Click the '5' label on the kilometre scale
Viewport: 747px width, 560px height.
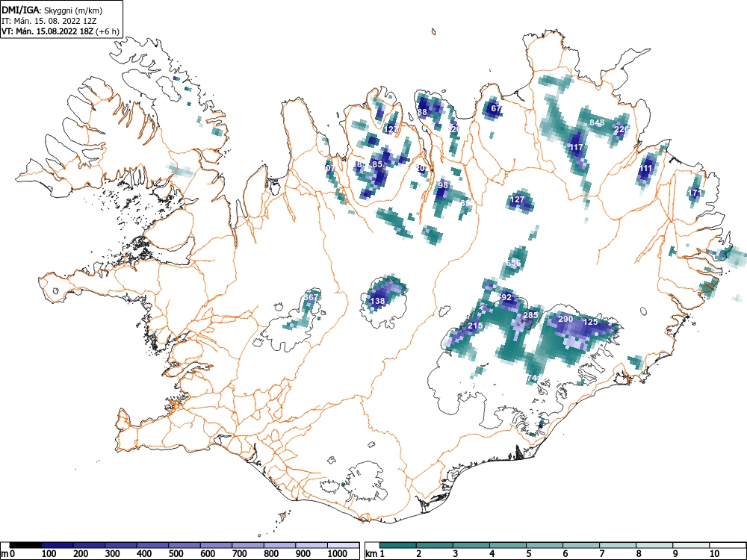click(x=529, y=553)
